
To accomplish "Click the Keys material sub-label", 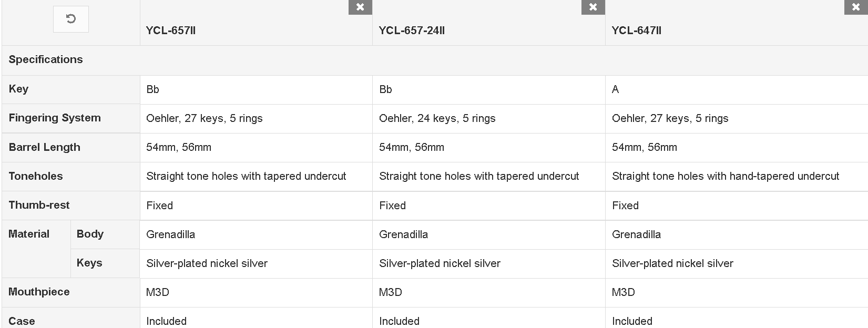I will 89,263.
